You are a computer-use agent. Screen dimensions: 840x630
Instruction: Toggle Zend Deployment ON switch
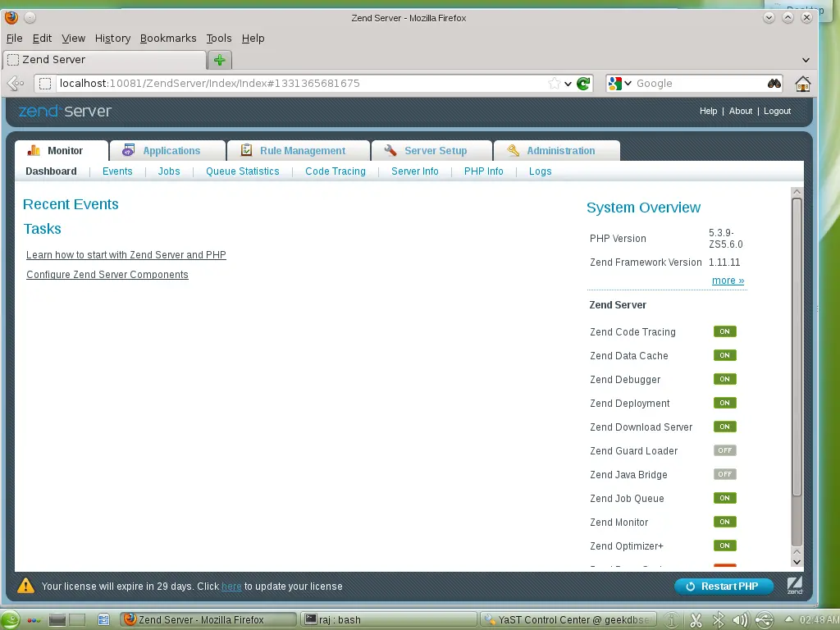click(x=725, y=403)
